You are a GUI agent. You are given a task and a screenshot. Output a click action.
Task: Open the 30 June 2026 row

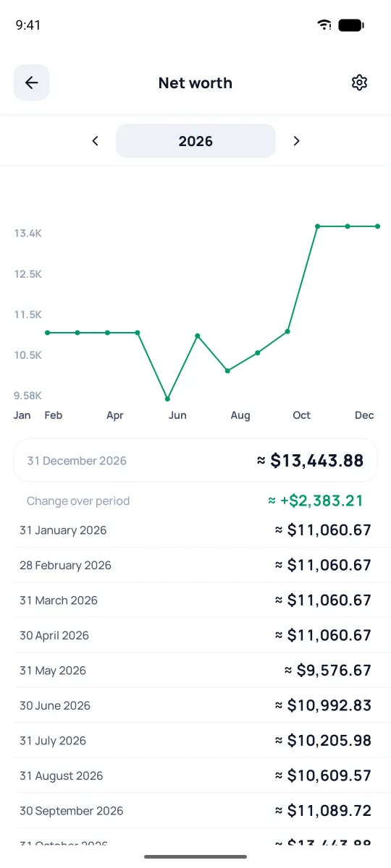tap(195, 705)
